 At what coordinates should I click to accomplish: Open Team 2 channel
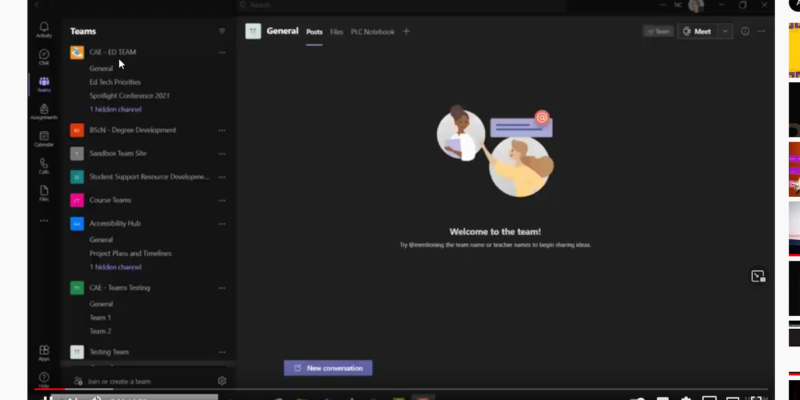click(x=100, y=332)
